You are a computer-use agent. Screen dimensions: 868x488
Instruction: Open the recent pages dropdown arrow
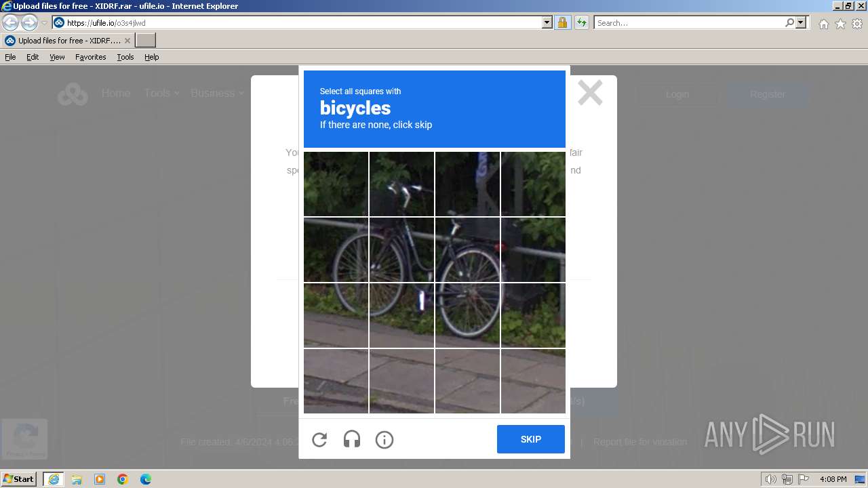coord(44,23)
